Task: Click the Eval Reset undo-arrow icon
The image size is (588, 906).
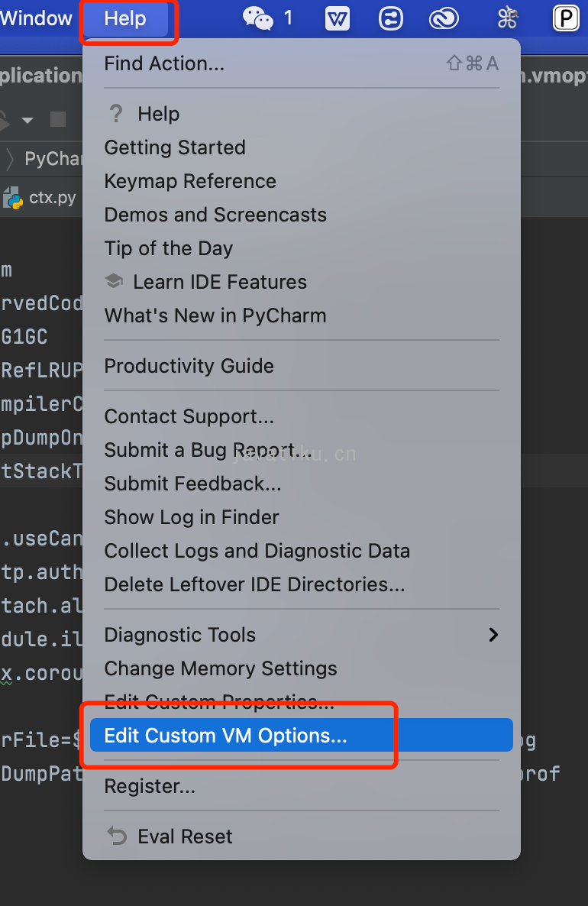Action: click(x=117, y=836)
